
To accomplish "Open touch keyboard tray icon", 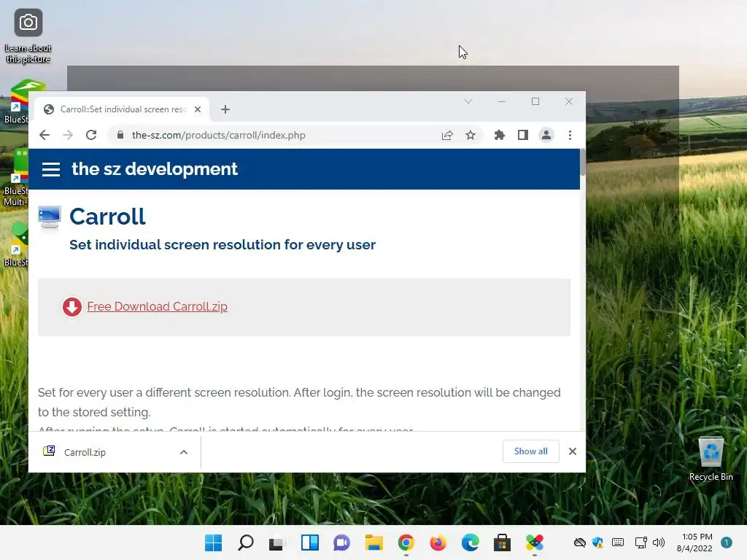I will (618, 542).
